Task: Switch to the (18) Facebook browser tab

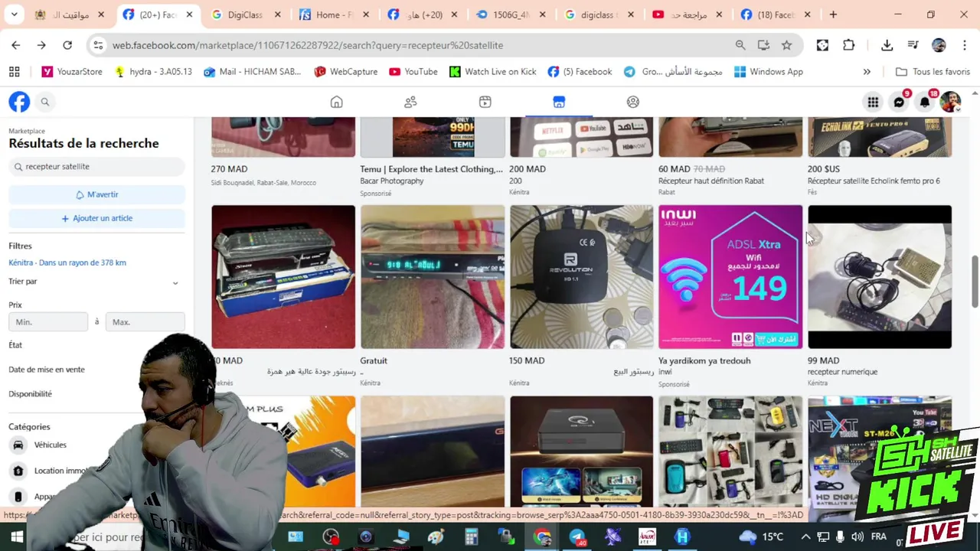Action: [x=776, y=15]
